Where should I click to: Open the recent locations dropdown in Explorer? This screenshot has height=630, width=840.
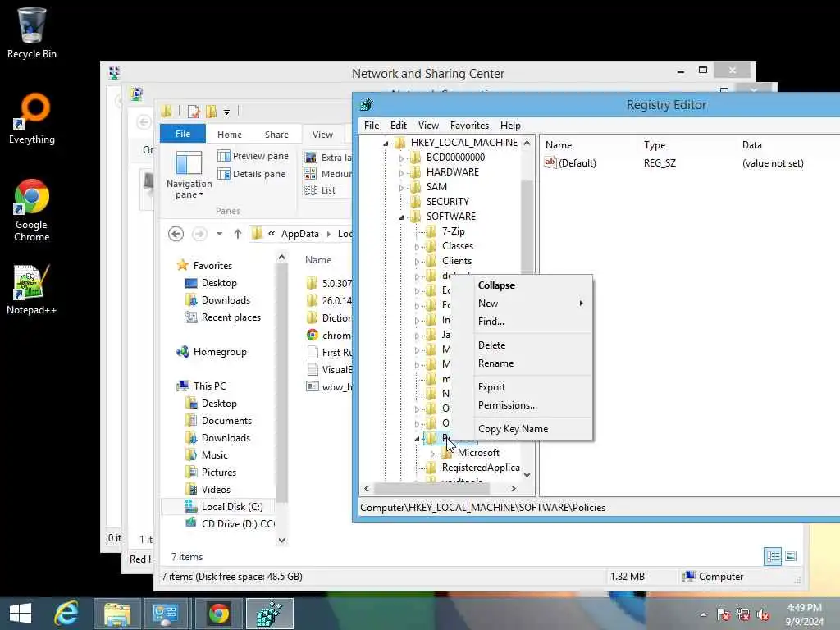(219, 234)
